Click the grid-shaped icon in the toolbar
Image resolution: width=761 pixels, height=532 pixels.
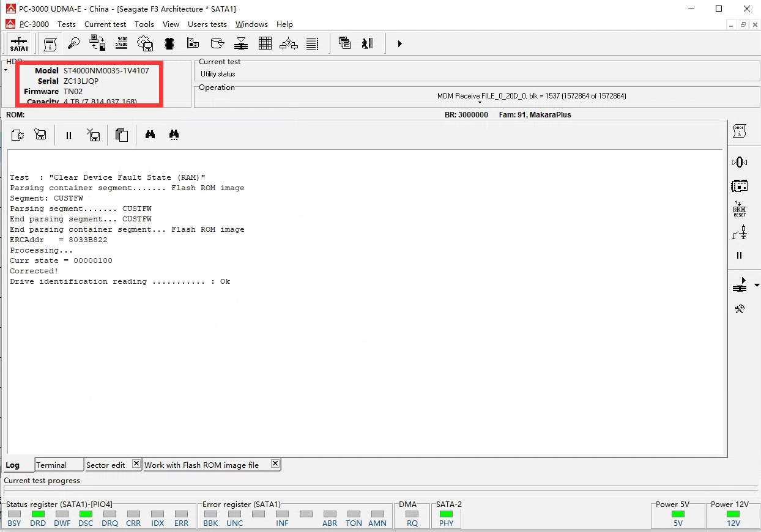point(265,43)
